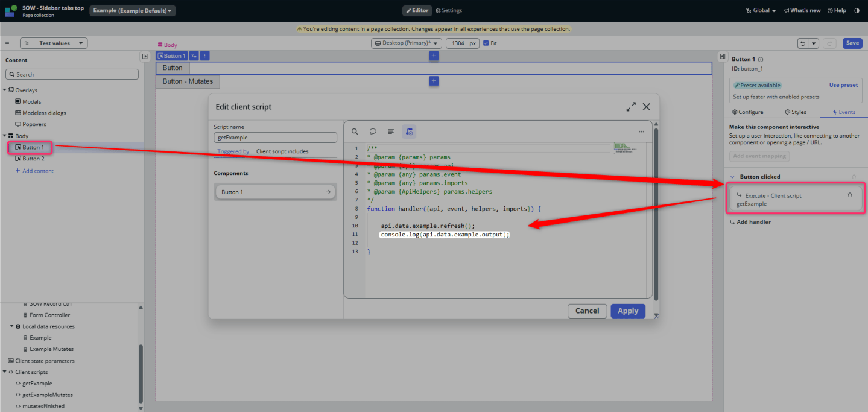Go to Button 1 component arrow
868x412 pixels.
click(x=328, y=192)
